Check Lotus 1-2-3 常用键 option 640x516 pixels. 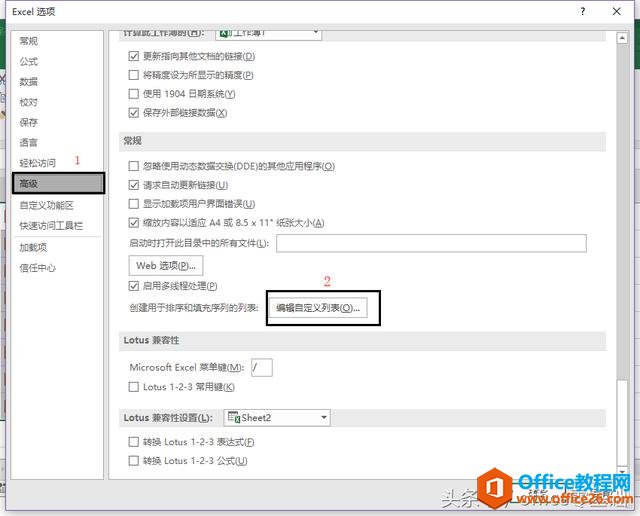tap(133, 387)
